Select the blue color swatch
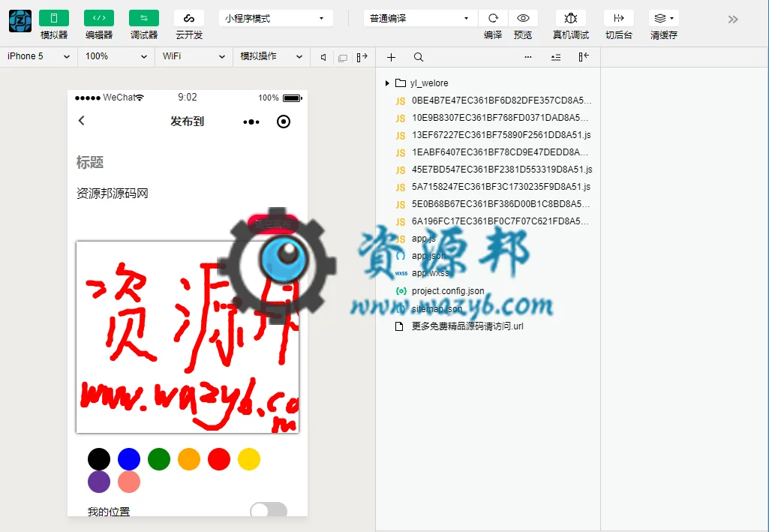Image resolution: width=769 pixels, height=532 pixels. [129, 459]
